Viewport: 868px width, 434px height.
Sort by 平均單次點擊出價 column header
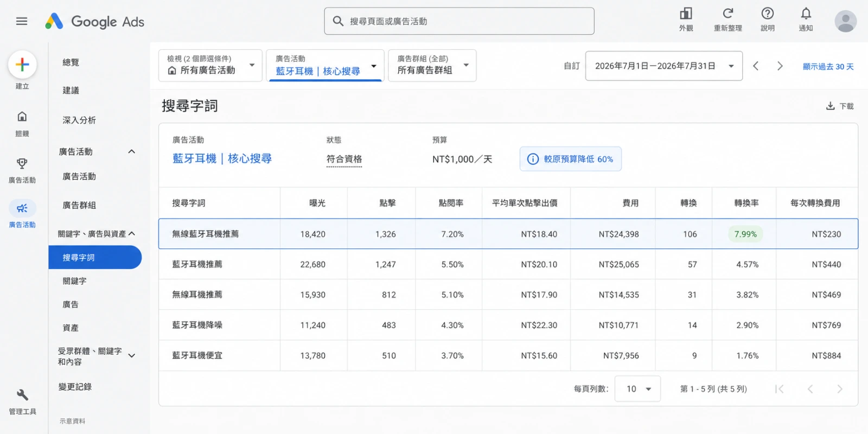pyautogui.click(x=525, y=203)
